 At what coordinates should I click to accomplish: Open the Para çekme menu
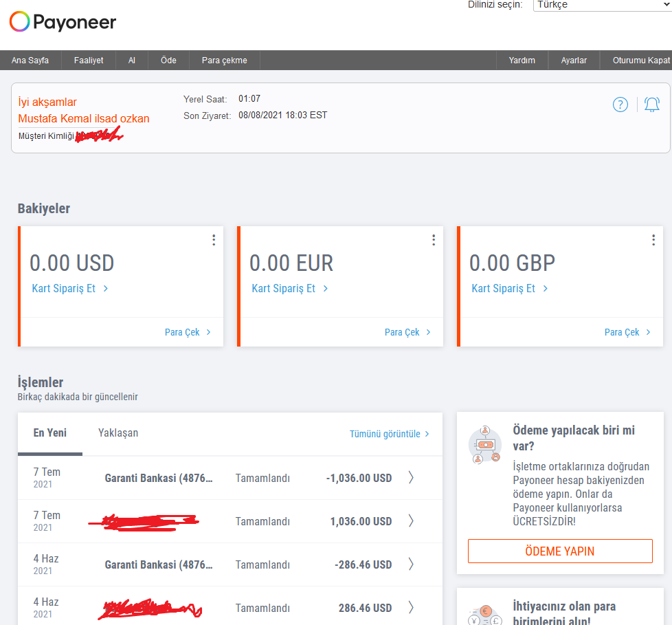coord(225,61)
